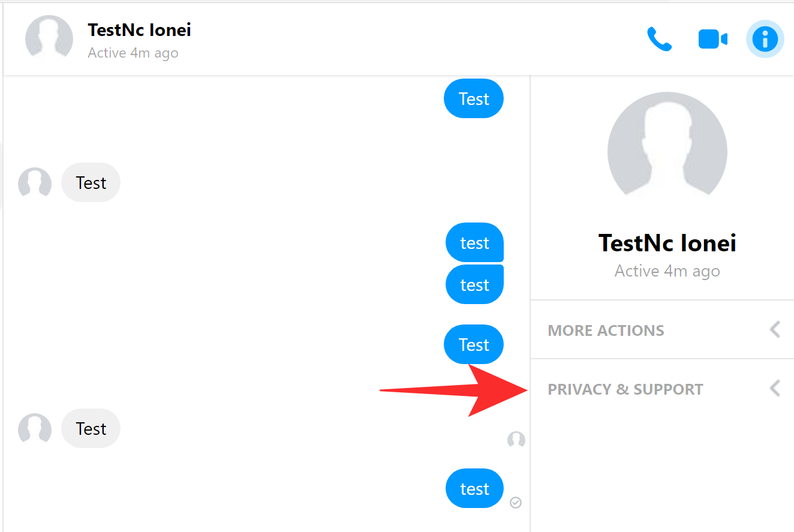Select the last blue test bubble at the bottom
Viewport: 794px width, 532px height.
[x=474, y=489]
